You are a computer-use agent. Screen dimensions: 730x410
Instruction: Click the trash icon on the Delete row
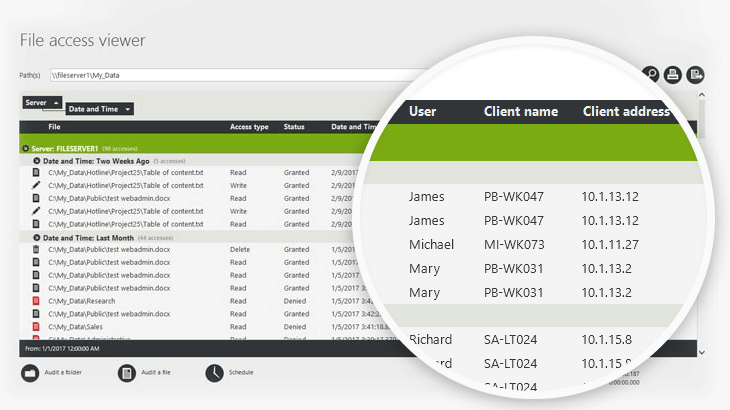(36, 249)
